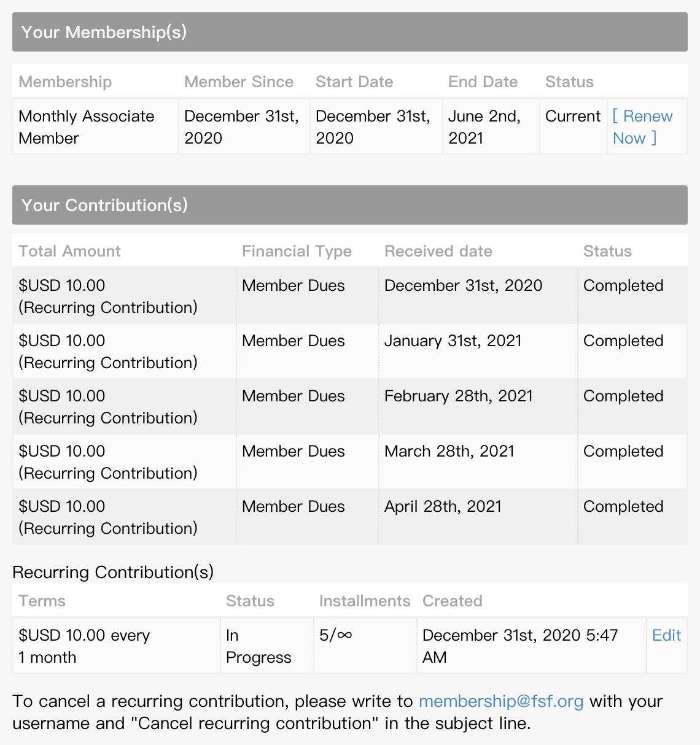Click the Financial Type column header
The height and width of the screenshot is (745, 700).
[x=297, y=251]
